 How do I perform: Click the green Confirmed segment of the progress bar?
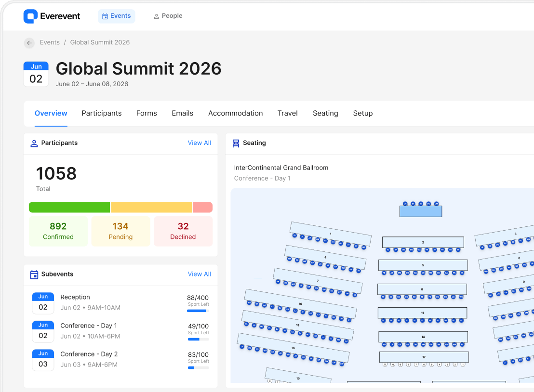coord(69,207)
